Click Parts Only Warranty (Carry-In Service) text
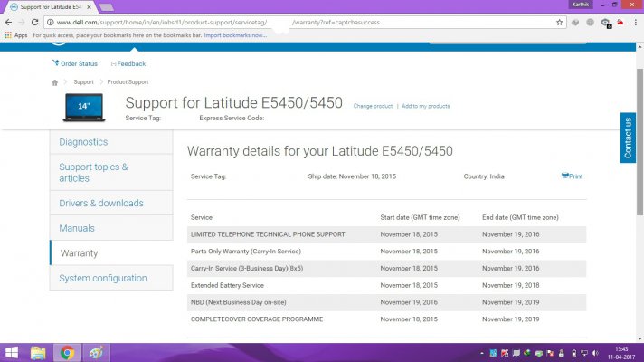 click(x=246, y=252)
